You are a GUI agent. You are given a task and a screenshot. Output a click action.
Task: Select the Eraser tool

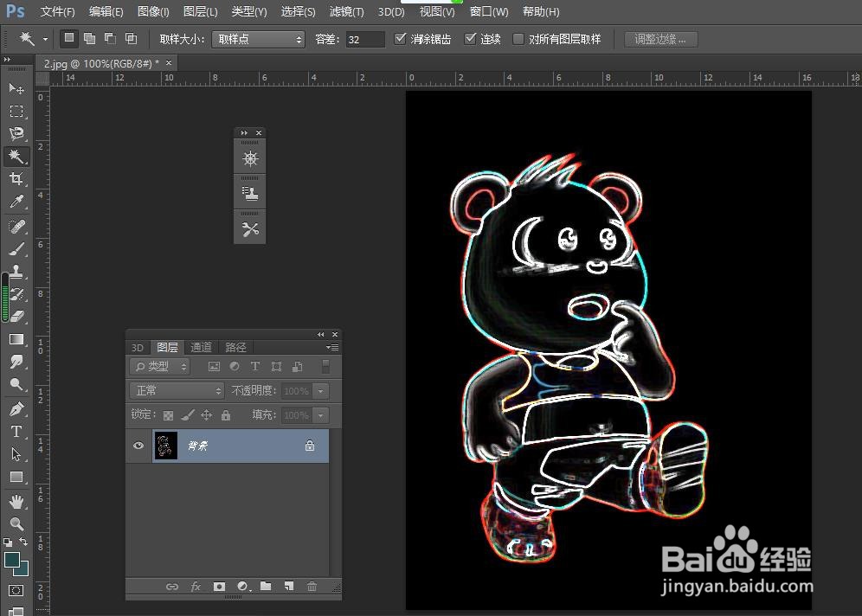pyautogui.click(x=16, y=317)
